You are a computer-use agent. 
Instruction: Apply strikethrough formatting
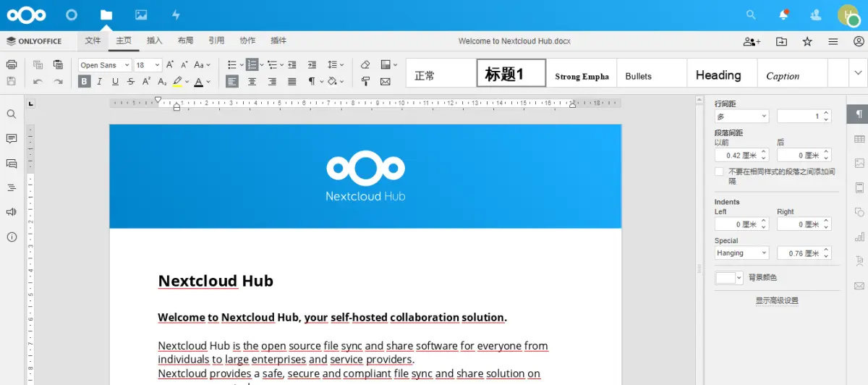pos(131,82)
